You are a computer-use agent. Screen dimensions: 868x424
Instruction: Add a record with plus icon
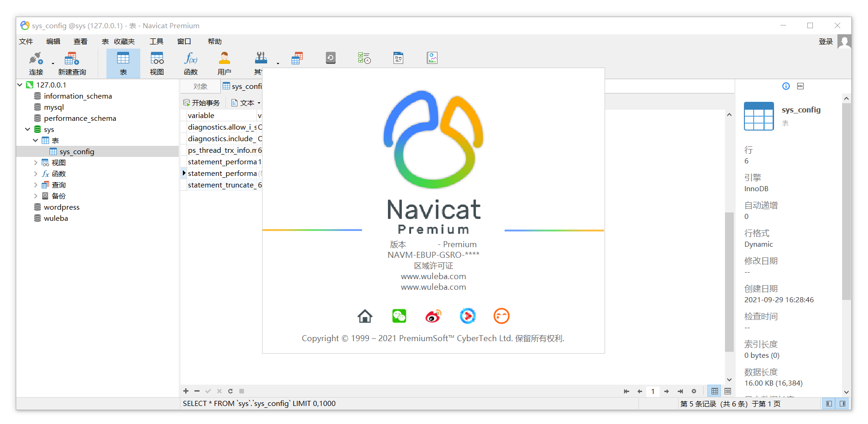[x=186, y=391]
